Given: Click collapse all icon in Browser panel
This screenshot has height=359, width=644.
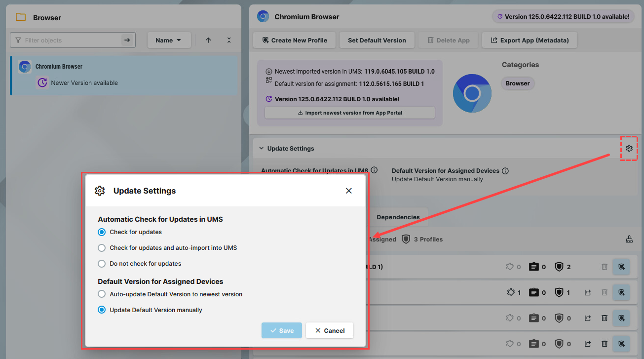Looking at the screenshot, I should (229, 40).
